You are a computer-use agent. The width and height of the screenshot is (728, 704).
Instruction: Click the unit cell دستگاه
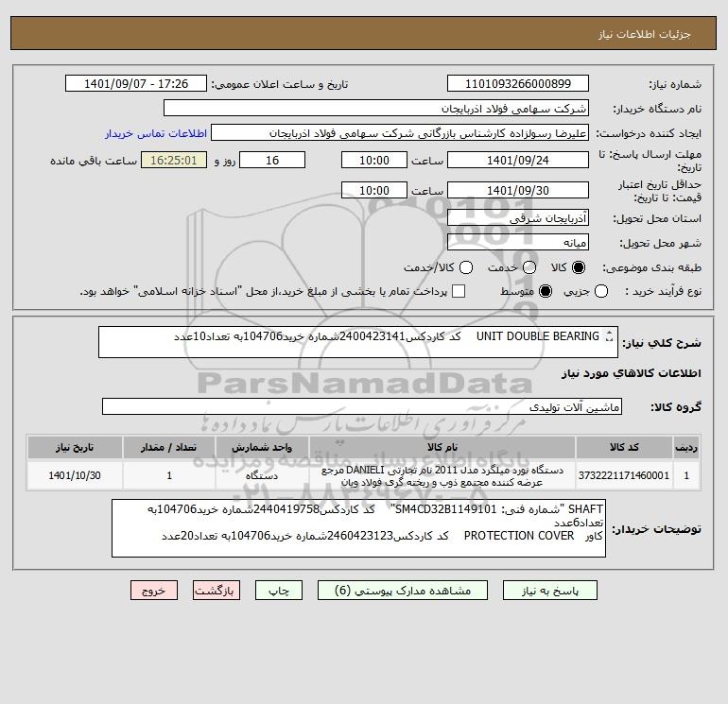click(262, 475)
